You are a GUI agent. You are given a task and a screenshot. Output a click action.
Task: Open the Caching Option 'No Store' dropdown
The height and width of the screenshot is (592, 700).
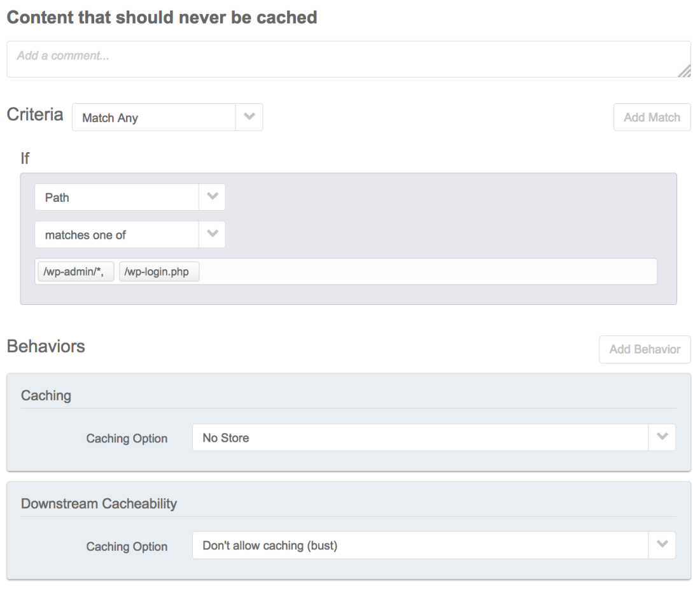420,437
